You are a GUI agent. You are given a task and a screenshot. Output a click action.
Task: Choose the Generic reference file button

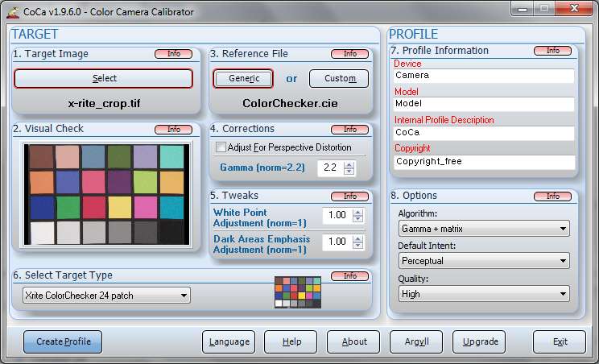(243, 78)
